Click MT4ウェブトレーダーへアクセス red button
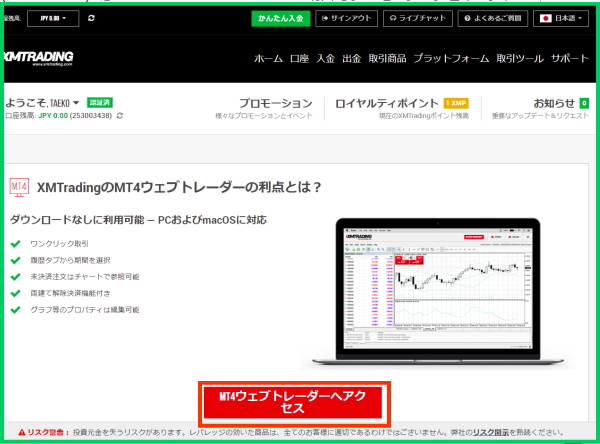600x444 pixels. pos(293,402)
